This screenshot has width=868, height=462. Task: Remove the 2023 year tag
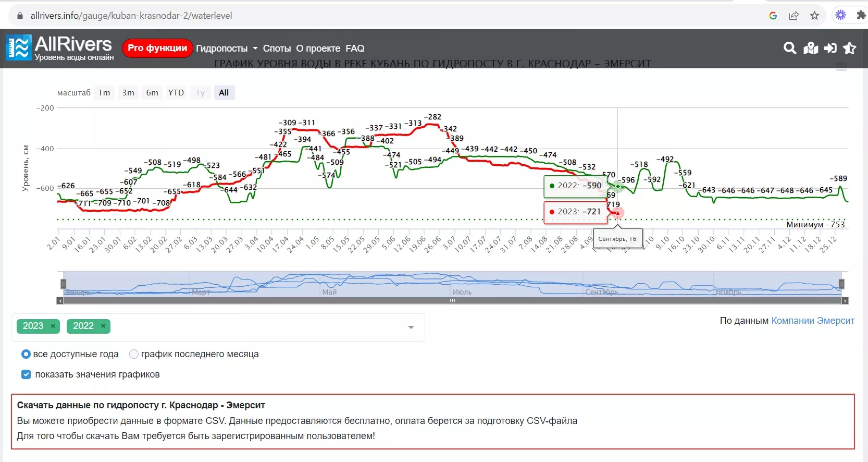click(x=53, y=326)
